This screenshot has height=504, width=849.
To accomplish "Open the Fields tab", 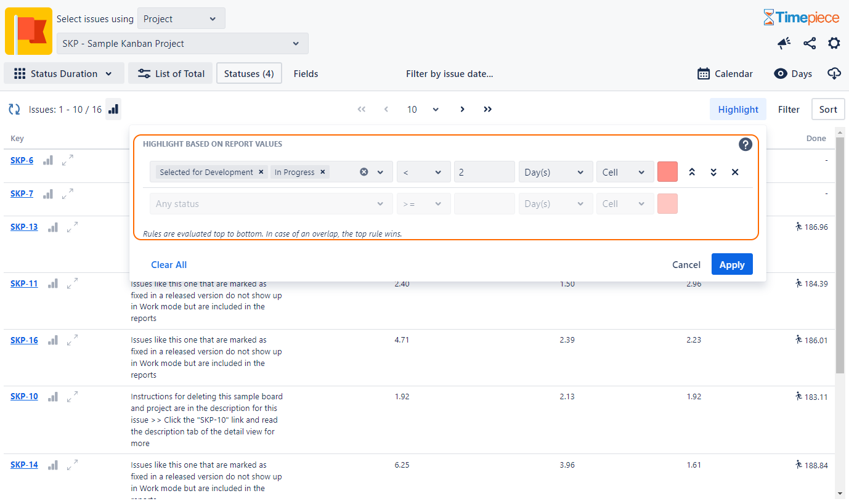I will [x=306, y=74].
